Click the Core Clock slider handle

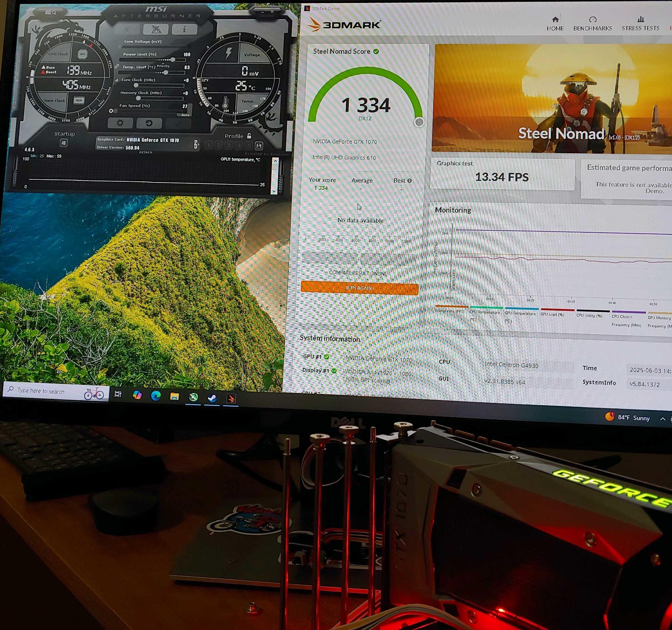point(136,85)
